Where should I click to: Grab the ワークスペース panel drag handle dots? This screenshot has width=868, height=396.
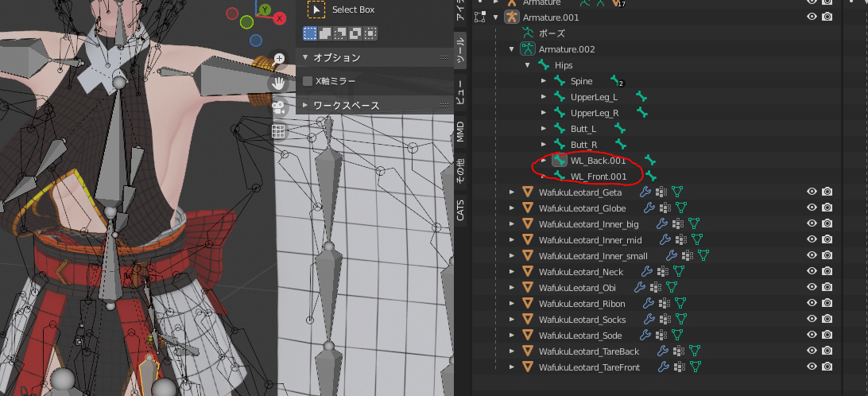pyautogui.click(x=444, y=105)
